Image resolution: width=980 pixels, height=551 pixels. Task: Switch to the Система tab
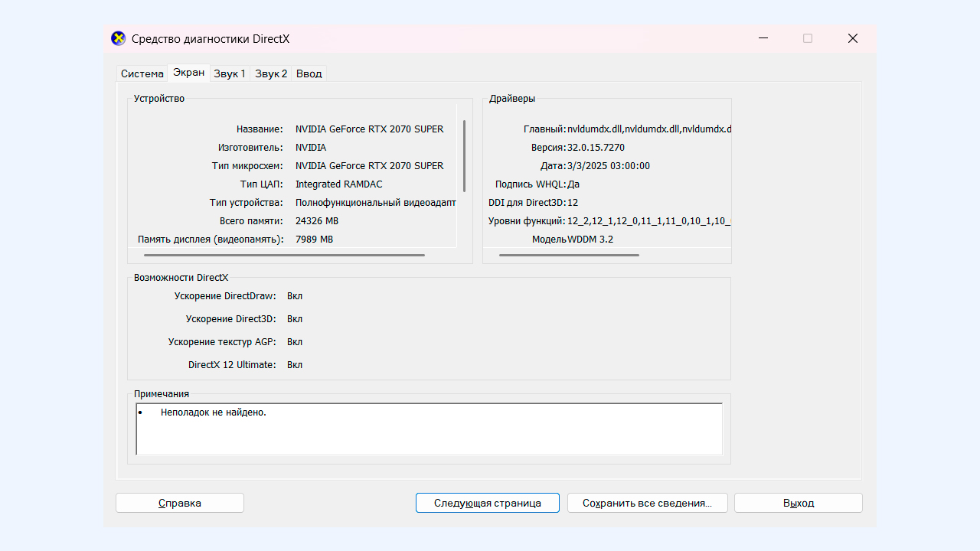click(142, 73)
